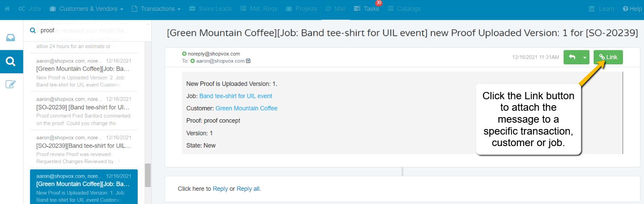Go to the Home dashboard icon

(x=7, y=9)
